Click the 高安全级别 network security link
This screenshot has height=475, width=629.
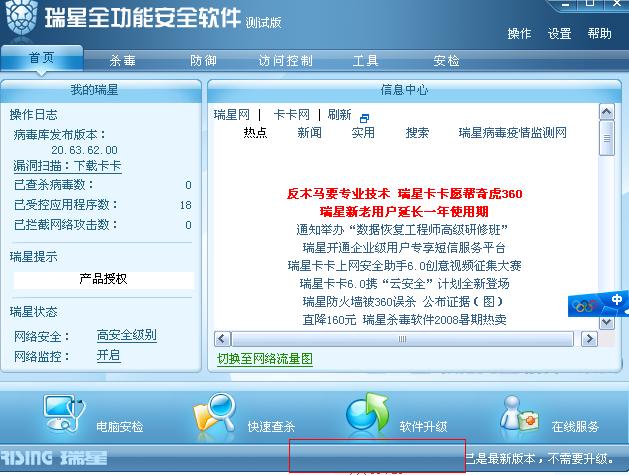pos(126,335)
